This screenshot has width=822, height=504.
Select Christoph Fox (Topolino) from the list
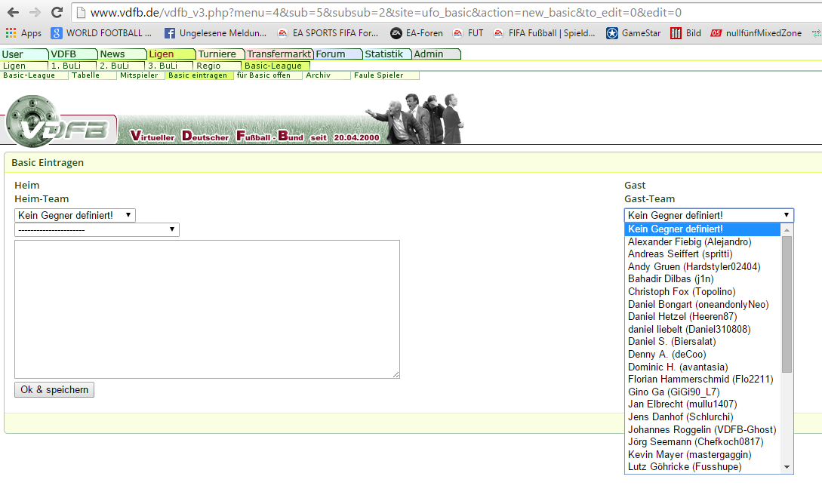point(681,291)
